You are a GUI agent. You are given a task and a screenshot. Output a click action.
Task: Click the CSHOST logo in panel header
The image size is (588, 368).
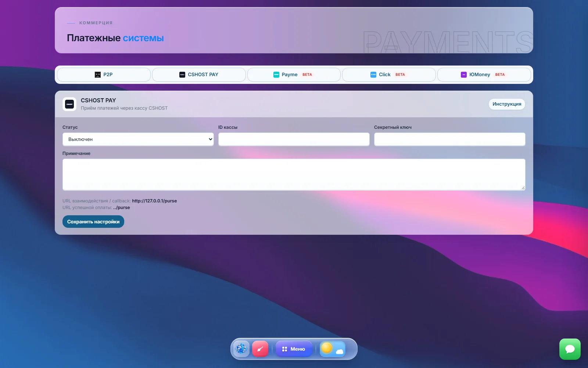click(69, 104)
